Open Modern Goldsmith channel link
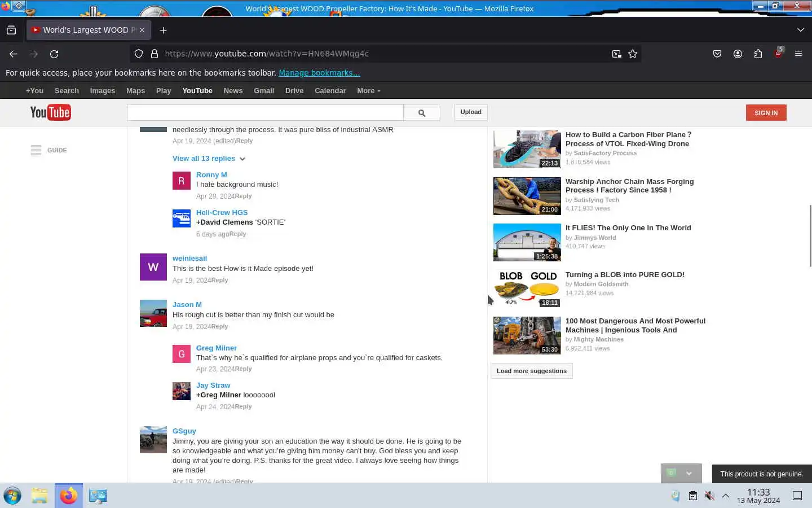 [601, 284]
